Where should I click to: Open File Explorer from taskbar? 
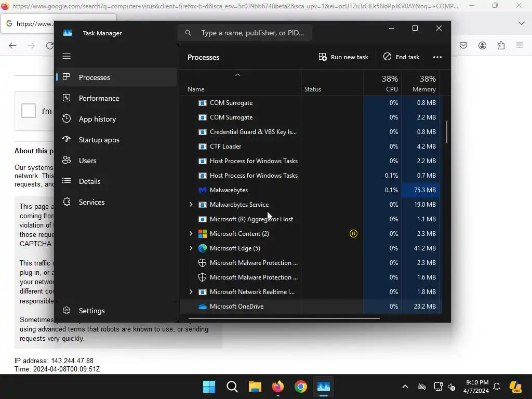click(x=255, y=387)
